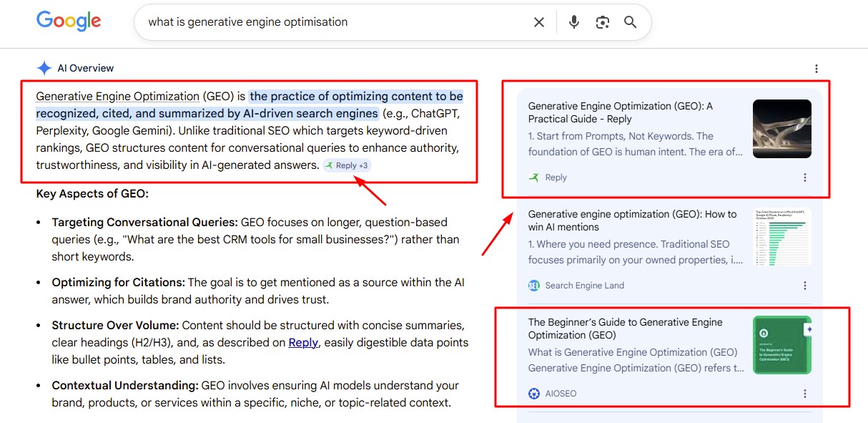Open more options for AIOSEO card
Viewport: 868px width, 423px height.
coord(805,394)
